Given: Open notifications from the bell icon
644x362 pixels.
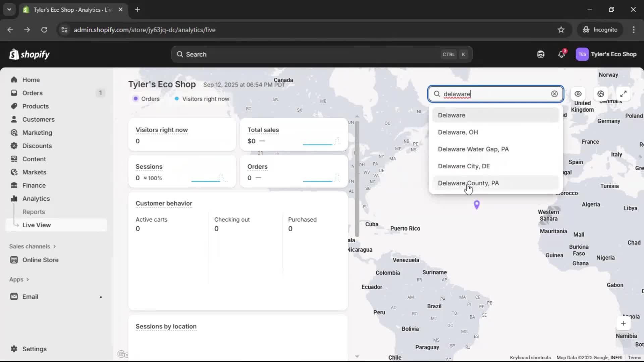Looking at the screenshot, I should click(561, 54).
